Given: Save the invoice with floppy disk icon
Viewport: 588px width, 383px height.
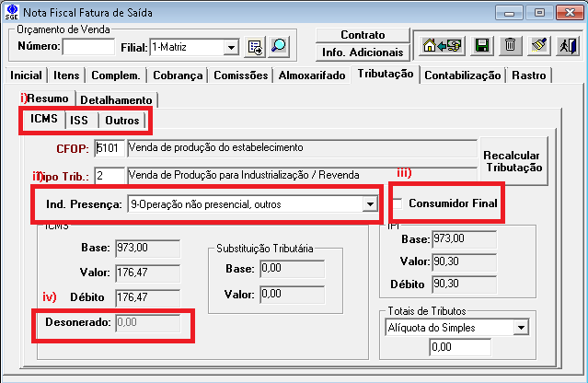Looking at the screenshot, I should (480, 45).
